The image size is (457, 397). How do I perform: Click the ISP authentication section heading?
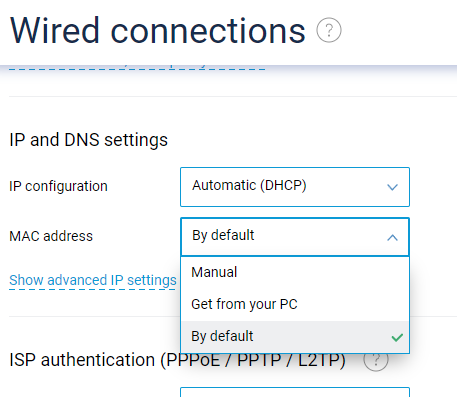pyautogui.click(x=177, y=360)
